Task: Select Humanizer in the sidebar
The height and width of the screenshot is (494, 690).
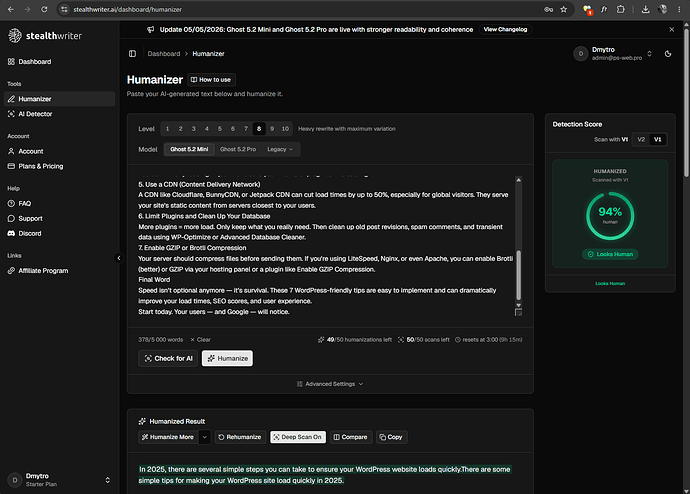Action: 59,99
